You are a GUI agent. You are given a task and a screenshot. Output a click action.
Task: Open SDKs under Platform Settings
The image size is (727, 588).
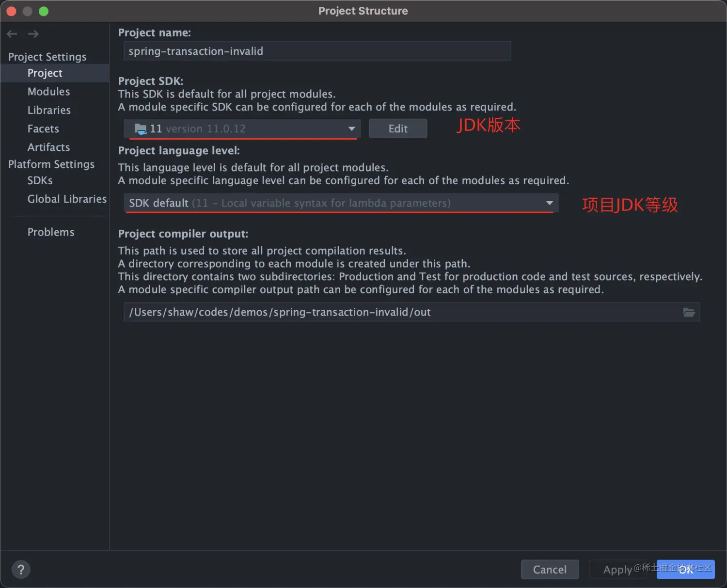click(x=40, y=180)
